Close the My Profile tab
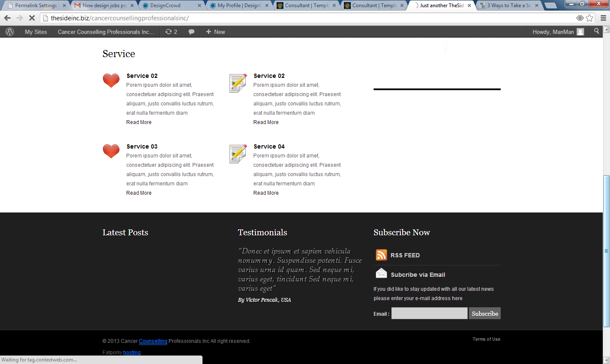Viewport: 610px width, 364px height. coord(267,6)
